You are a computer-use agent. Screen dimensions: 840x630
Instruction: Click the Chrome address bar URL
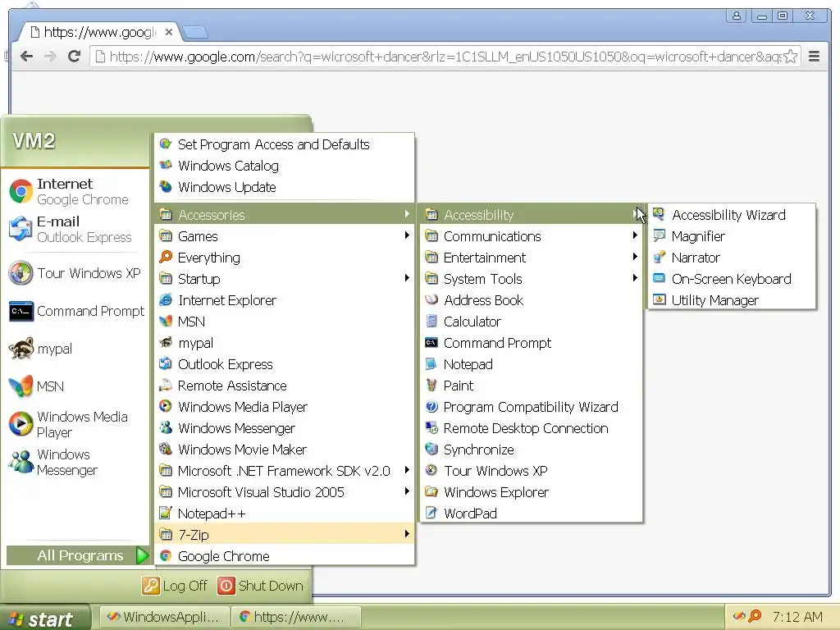point(445,57)
